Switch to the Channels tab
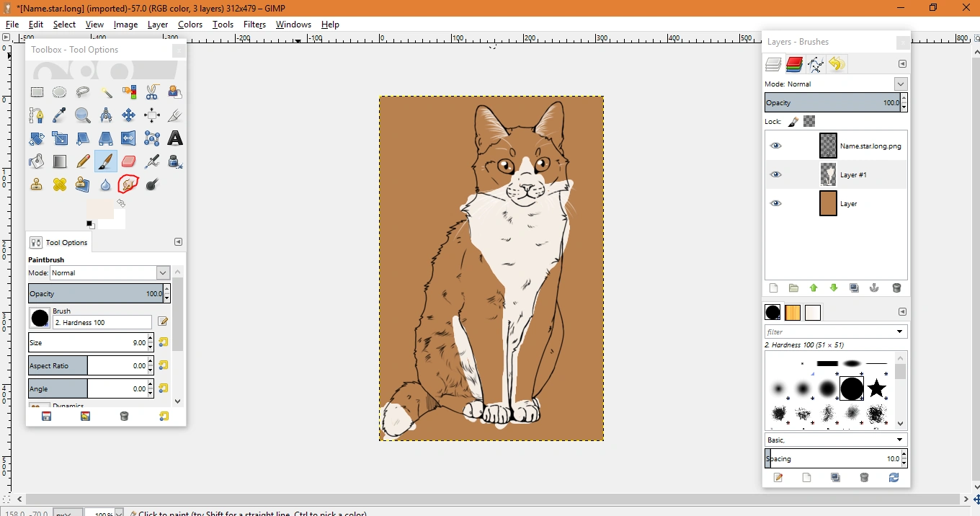 coord(794,65)
